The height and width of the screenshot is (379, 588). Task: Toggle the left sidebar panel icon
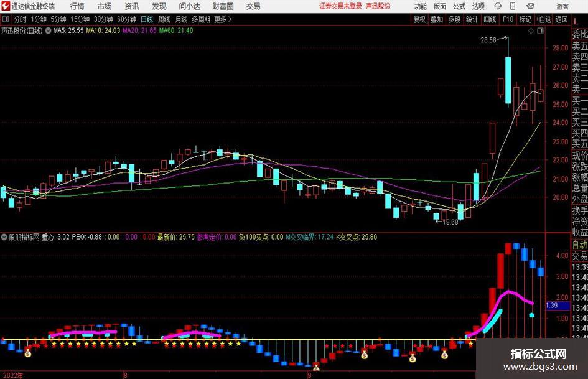click(x=5, y=19)
